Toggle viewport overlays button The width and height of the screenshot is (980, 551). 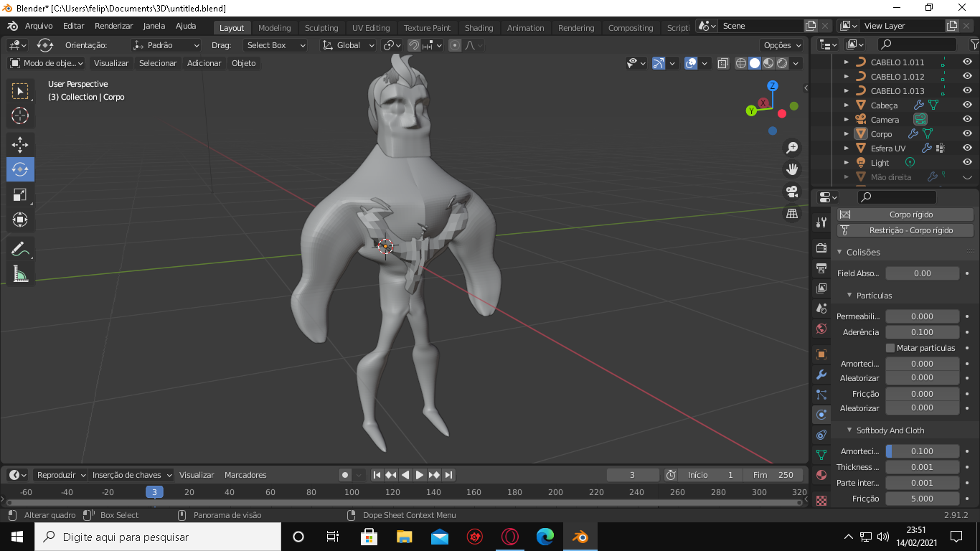(691, 63)
